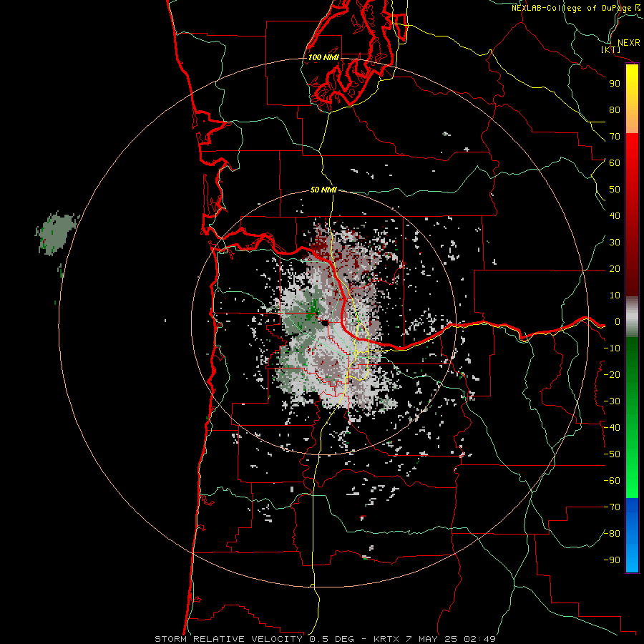Click the -40 knot scale label
The height and width of the screenshot is (644, 644).
coord(612,428)
